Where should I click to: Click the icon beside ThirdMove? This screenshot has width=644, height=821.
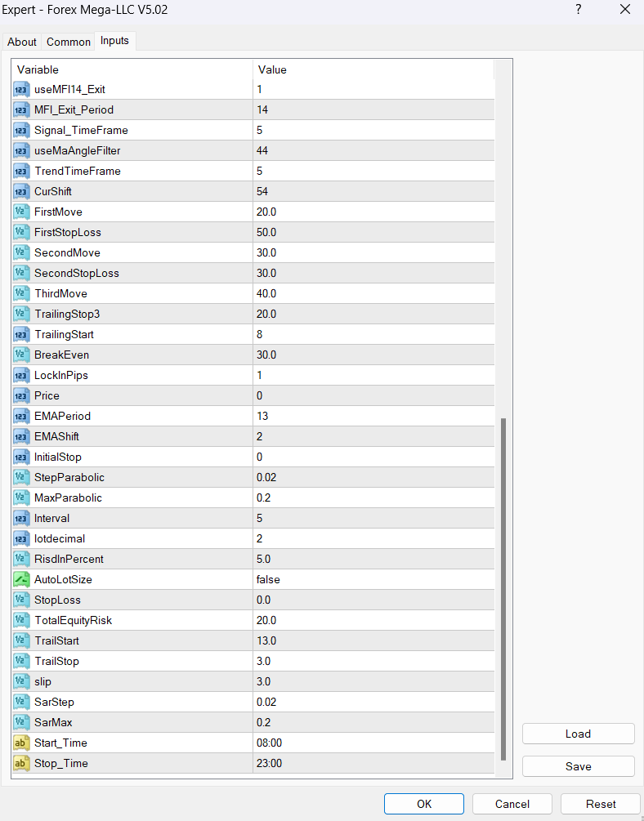point(21,294)
